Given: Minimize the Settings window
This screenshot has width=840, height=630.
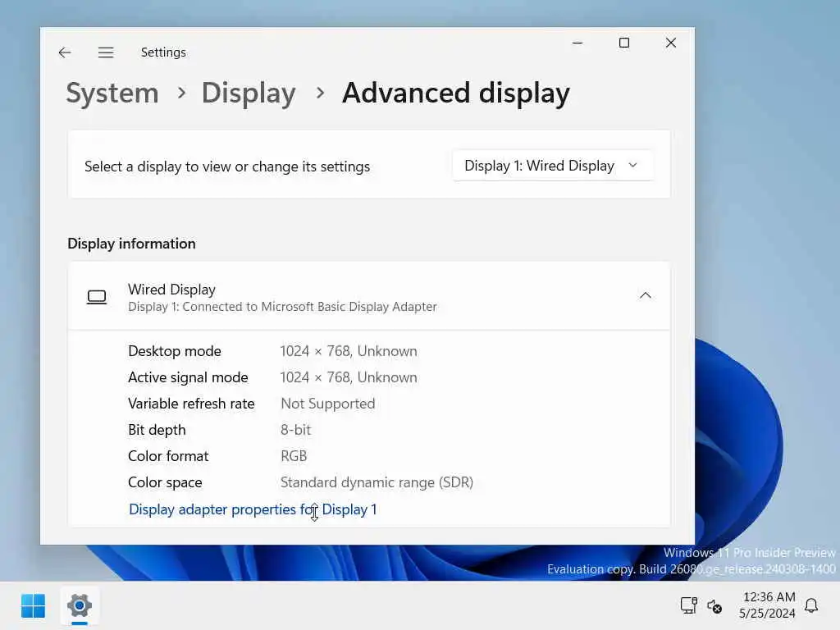Looking at the screenshot, I should [577, 43].
